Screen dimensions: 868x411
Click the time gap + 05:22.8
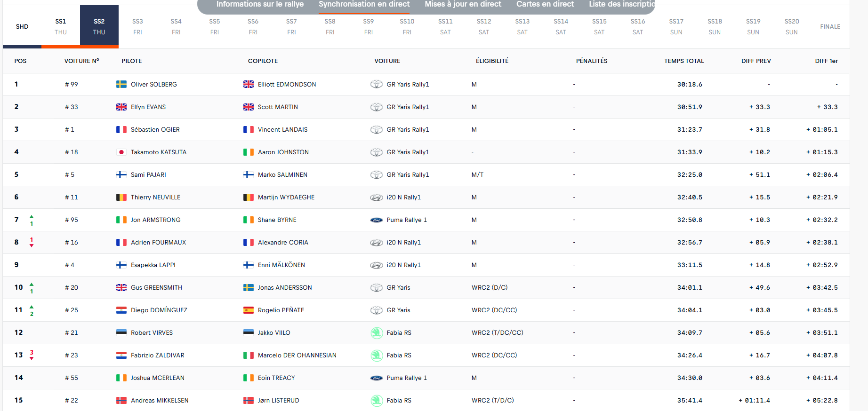pos(822,401)
